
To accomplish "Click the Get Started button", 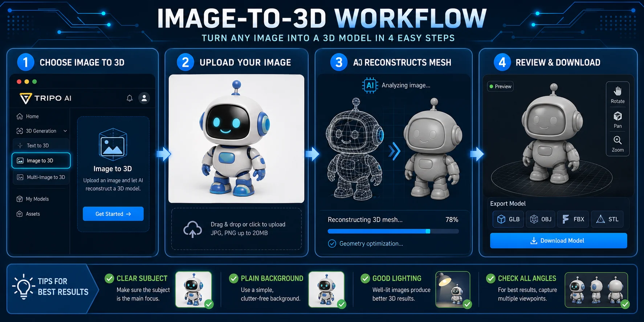I will pyautogui.click(x=113, y=214).
